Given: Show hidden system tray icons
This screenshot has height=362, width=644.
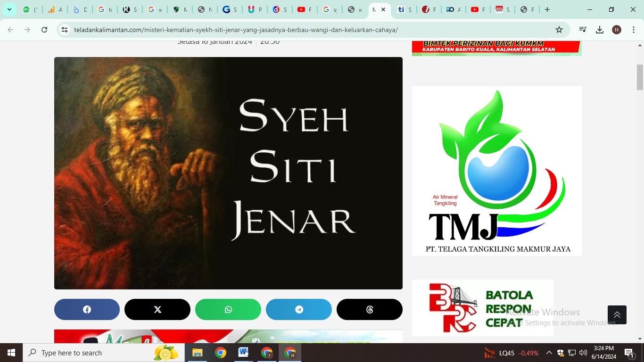Looking at the screenshot, I should coord(549,353).
